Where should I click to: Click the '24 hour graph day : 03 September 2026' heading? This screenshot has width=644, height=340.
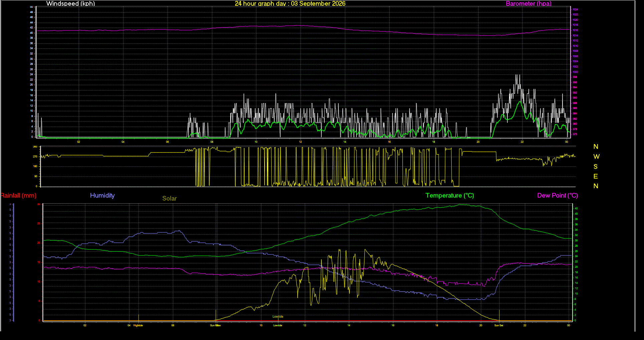pyautogui.click(x=290, y=4)
